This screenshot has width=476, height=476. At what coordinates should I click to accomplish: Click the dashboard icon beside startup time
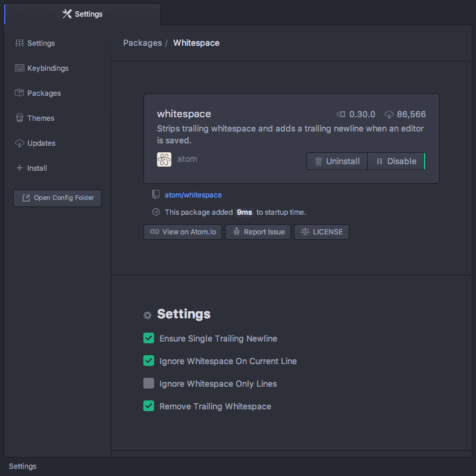156,212
